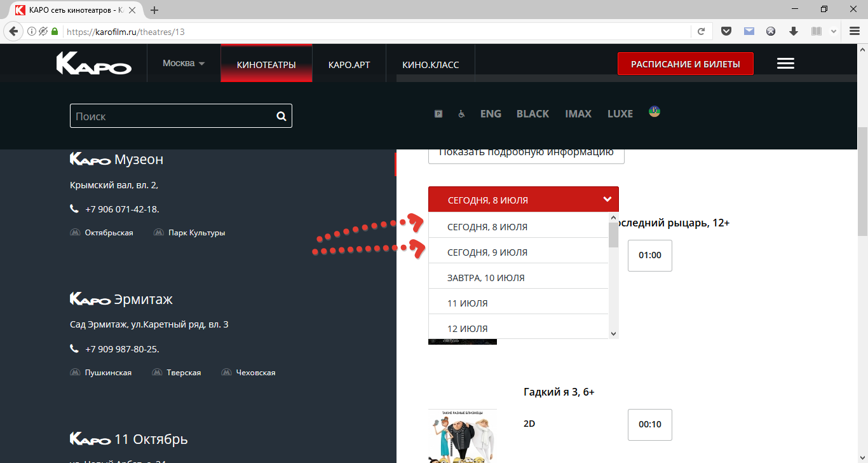This screenshot has height=463, width=868.
Task: Select СЕГОДНЯ, 9 ИЮЛЯ in the list
Action: point(519,252)
